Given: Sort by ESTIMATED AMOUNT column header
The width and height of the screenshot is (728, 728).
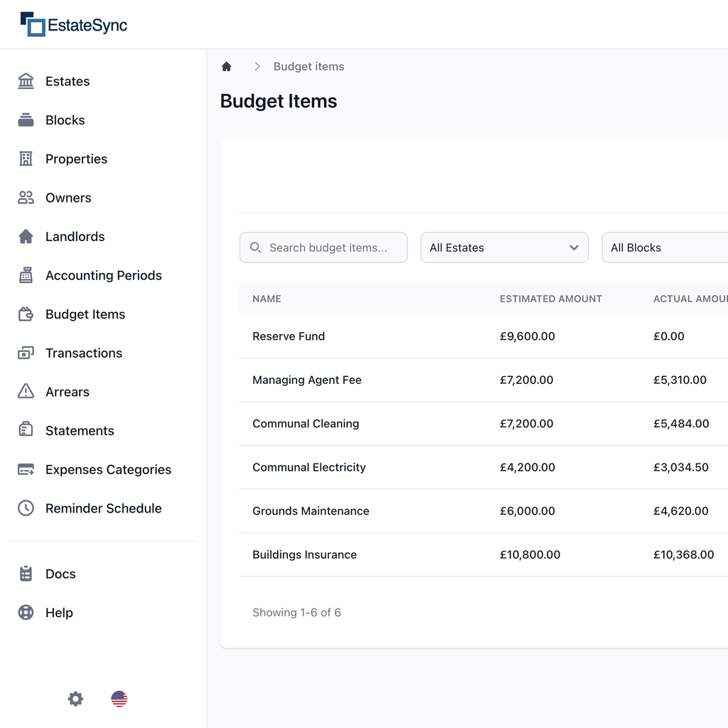Looking at the screenshot, I should pos(551,299).
